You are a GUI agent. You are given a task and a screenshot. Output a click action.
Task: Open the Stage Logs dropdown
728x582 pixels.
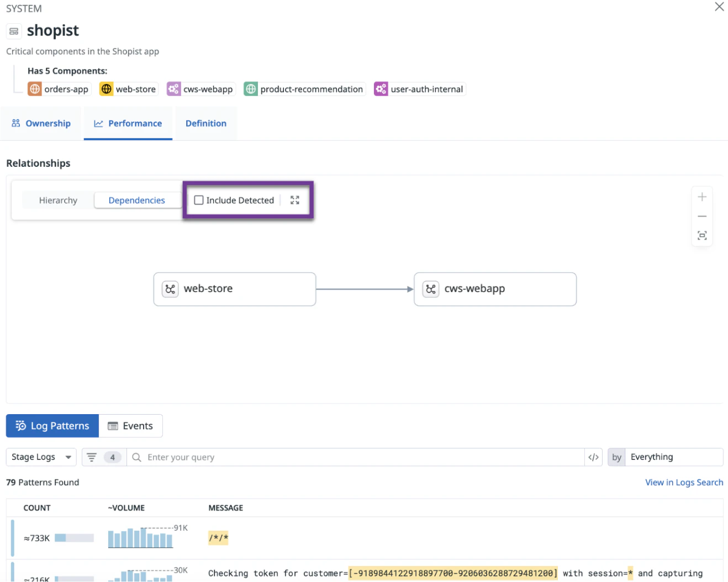click(41, 457)
